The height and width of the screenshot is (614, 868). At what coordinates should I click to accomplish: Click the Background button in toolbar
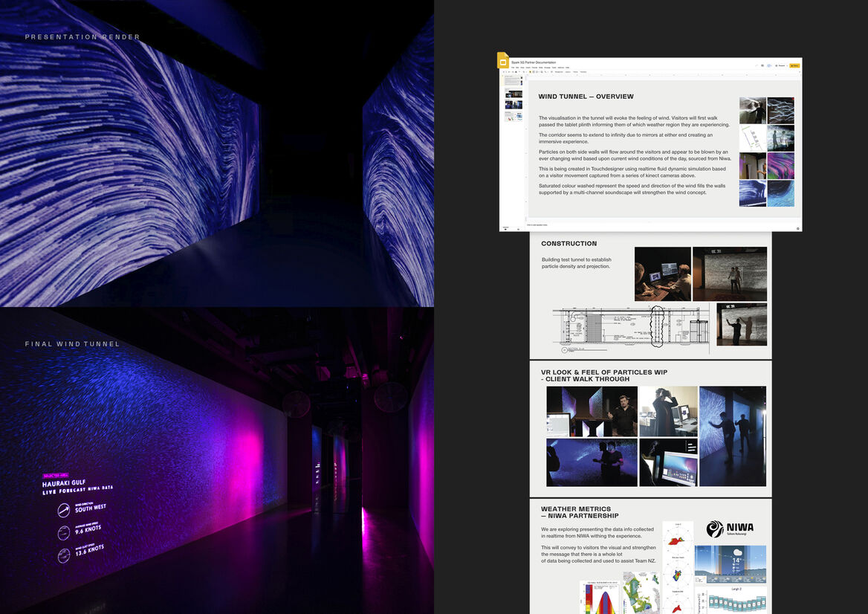click(559, 72)
